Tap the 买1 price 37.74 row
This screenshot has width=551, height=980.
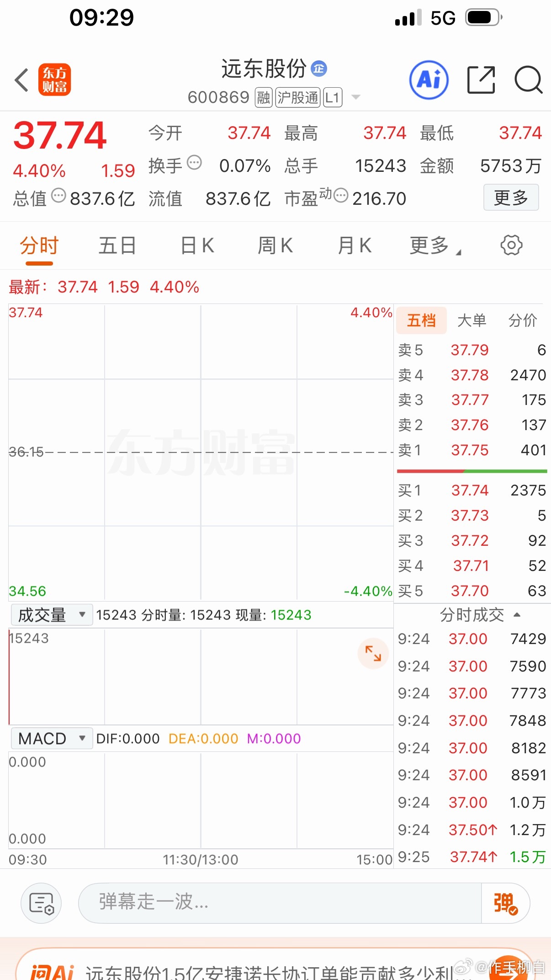(472, 490)
